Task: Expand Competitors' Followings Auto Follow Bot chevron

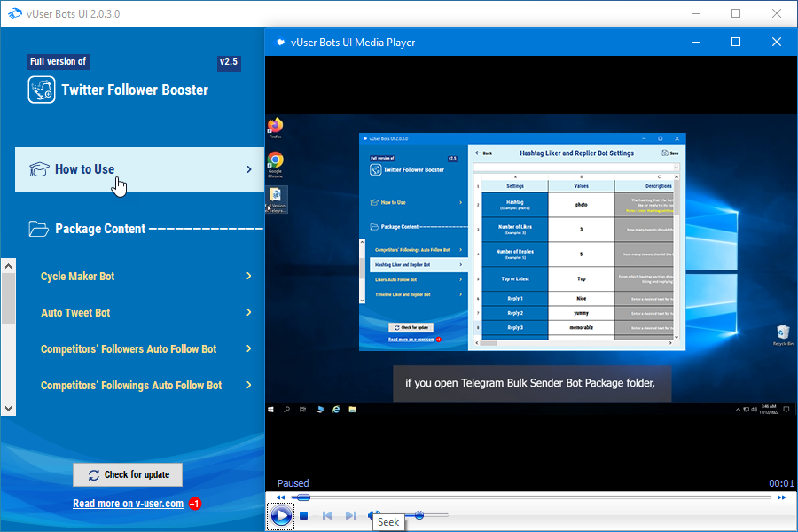Action: coord(249,386)
